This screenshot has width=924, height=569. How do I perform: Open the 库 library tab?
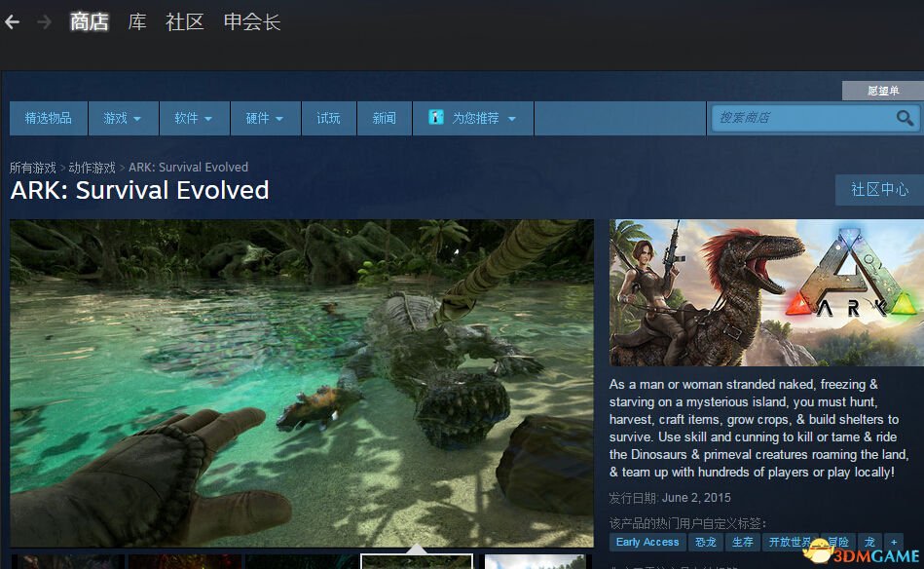[x=137, y=21]
